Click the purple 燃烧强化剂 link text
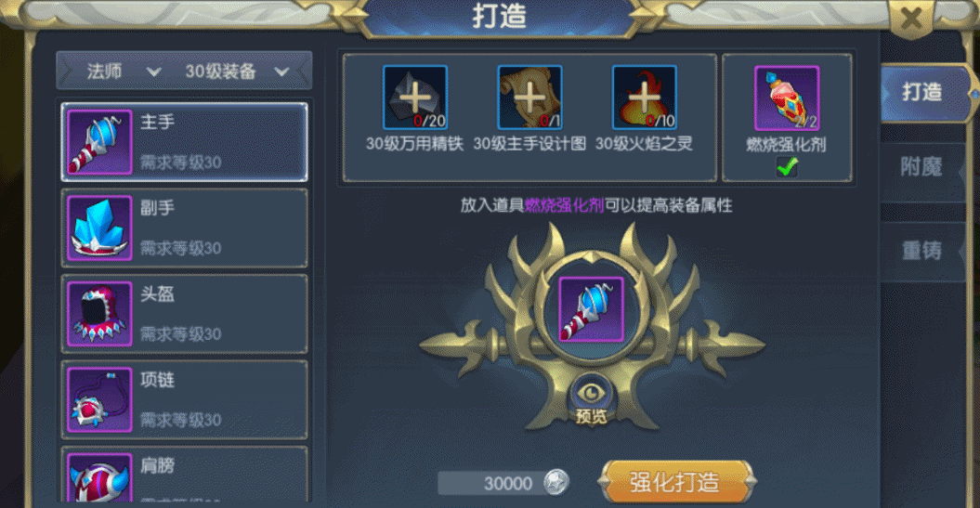This screenshot has width=980, height=508. pyautogui.click(x=564, y=205)
